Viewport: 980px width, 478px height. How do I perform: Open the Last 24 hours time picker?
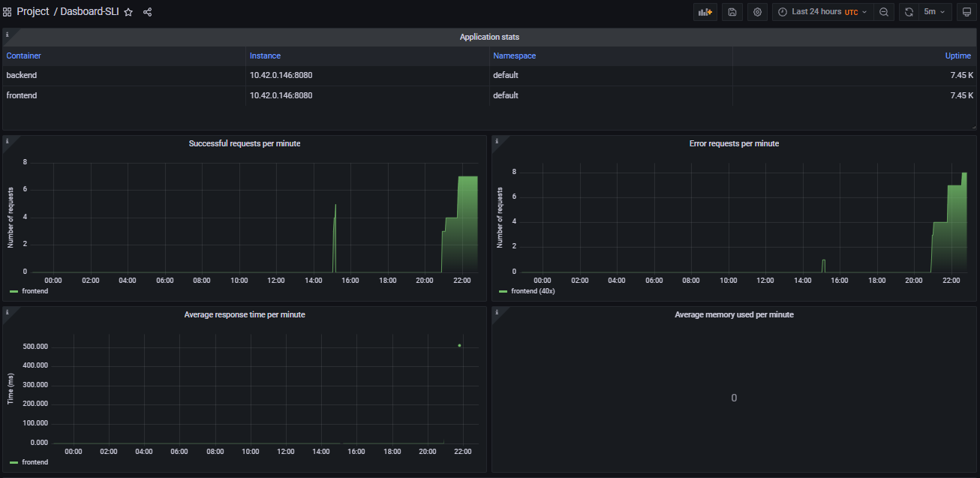[x=822, y=12]
